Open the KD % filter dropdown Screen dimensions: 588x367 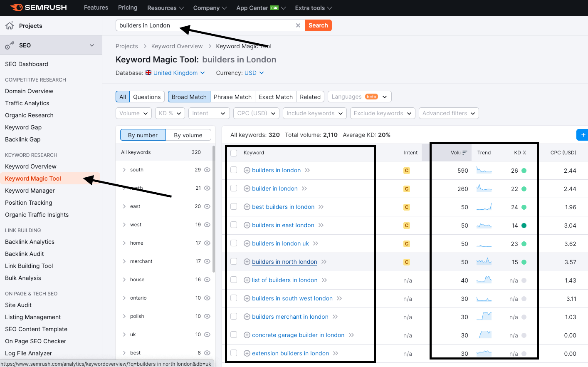coord(170,113)
